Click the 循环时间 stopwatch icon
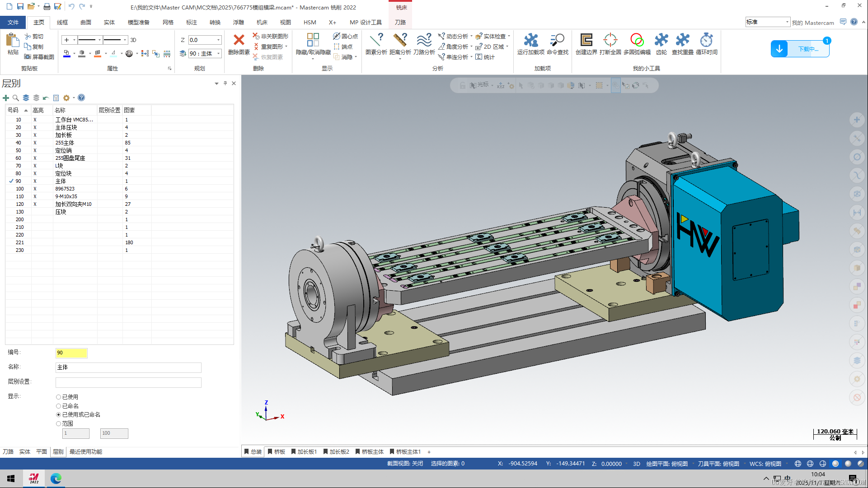868x488 pixels. 706,41
